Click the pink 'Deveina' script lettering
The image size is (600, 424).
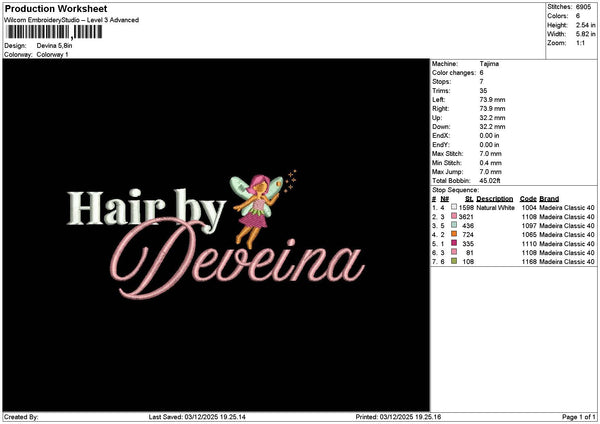point(237,258)
